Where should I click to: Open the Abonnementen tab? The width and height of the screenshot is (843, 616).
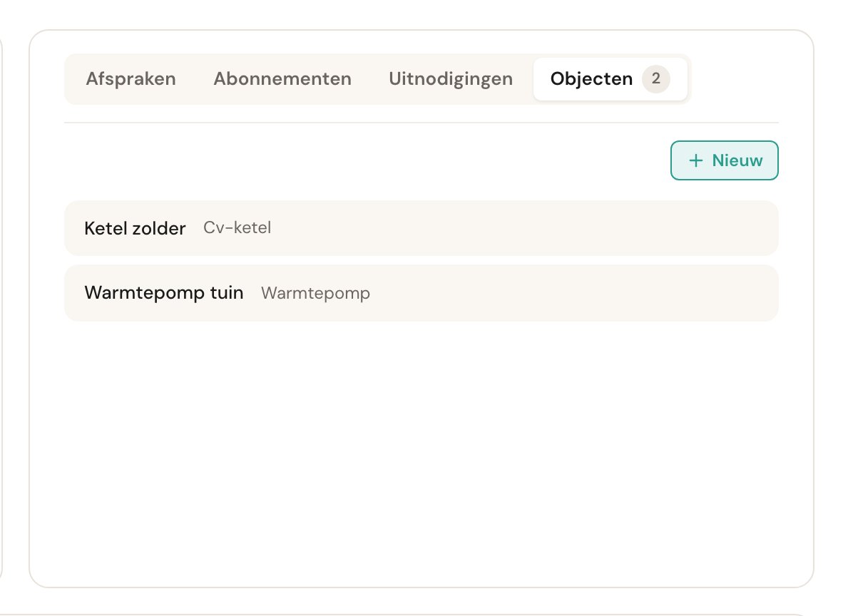[x=282, y=79]
